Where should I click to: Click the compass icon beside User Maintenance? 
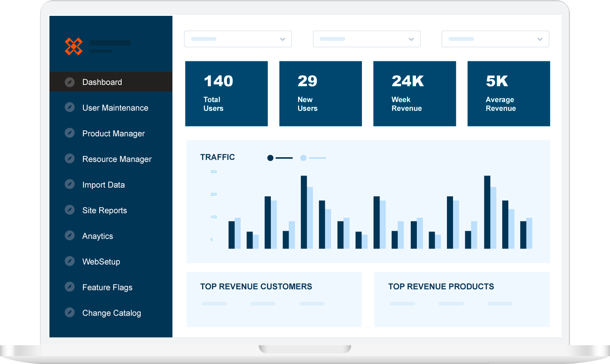(x=70, y=108)
